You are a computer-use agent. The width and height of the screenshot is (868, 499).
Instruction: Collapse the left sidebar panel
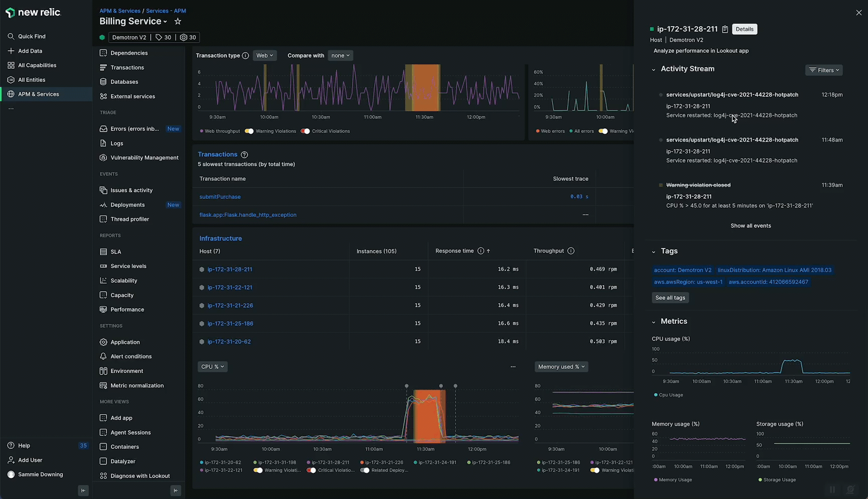coord(83,490)
